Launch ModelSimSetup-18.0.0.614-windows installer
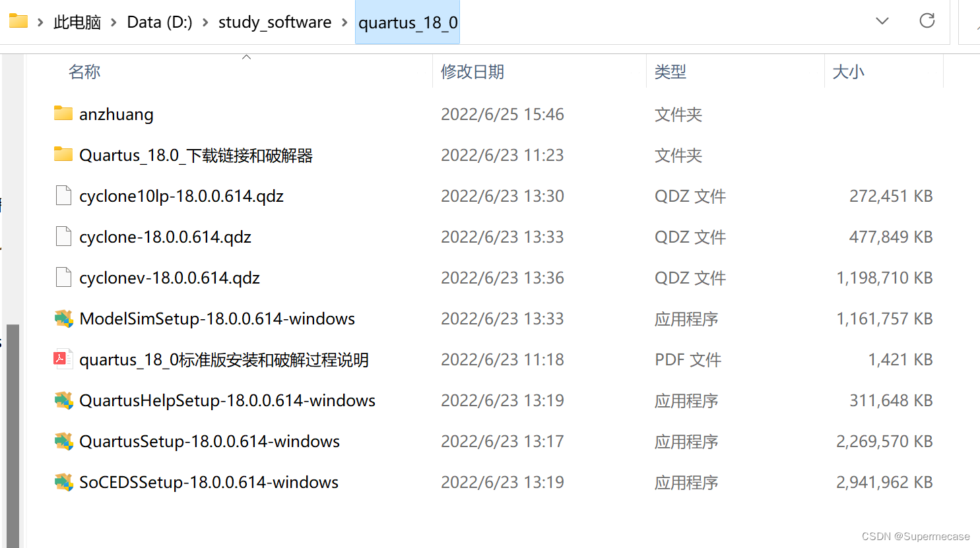The height and width of the screenshot is (548, 980). click(217, 319)
